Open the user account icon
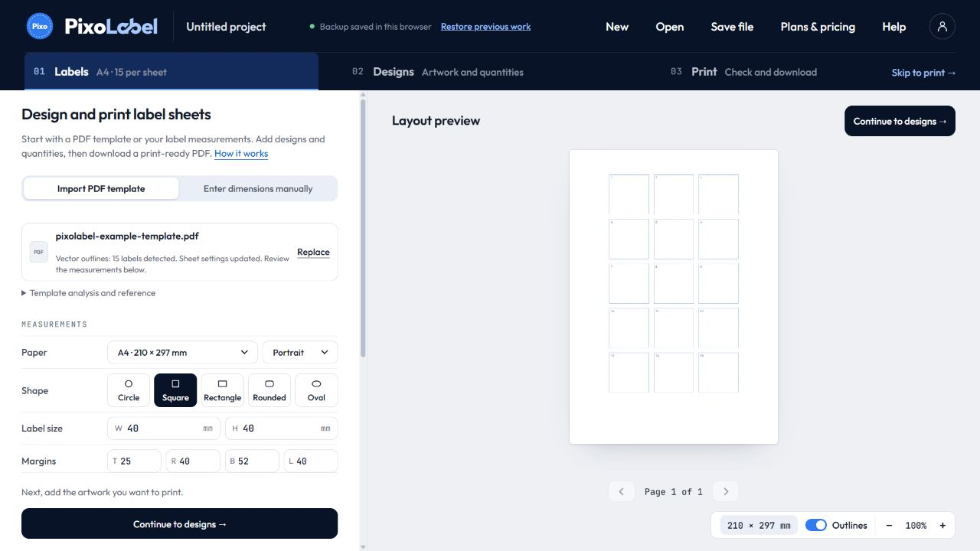 [942, 27]
